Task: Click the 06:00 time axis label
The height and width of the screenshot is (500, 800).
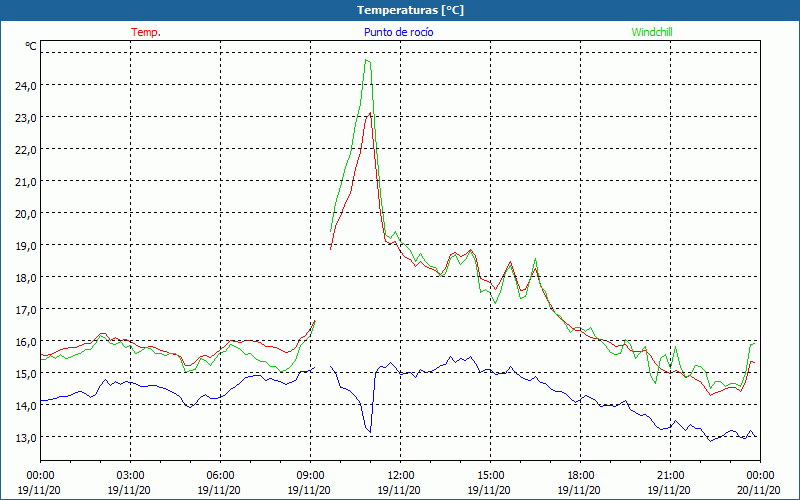Action: tap(220, 476)
